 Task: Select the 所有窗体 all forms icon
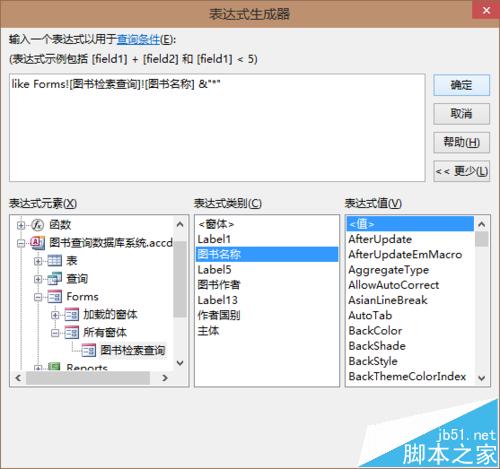point(72,332)
